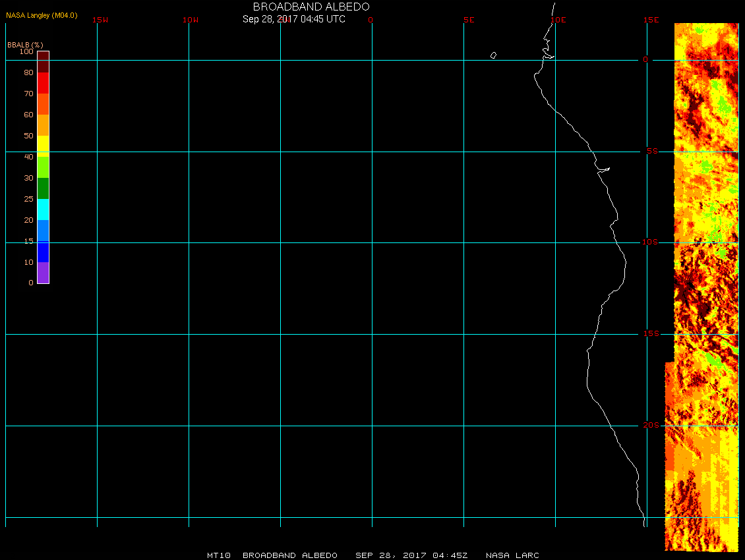
Task: Click the small island outline near the equator
Action: point(493,55)
